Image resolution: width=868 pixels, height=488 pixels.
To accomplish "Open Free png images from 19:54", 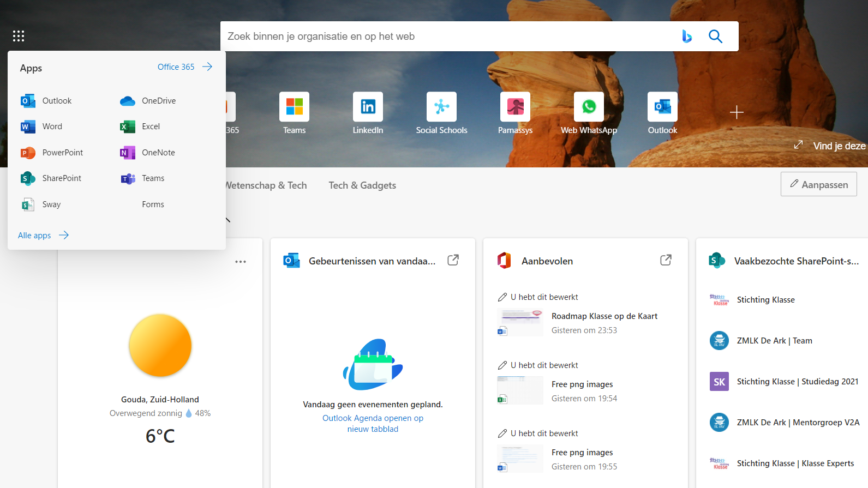I will (582, 384).
